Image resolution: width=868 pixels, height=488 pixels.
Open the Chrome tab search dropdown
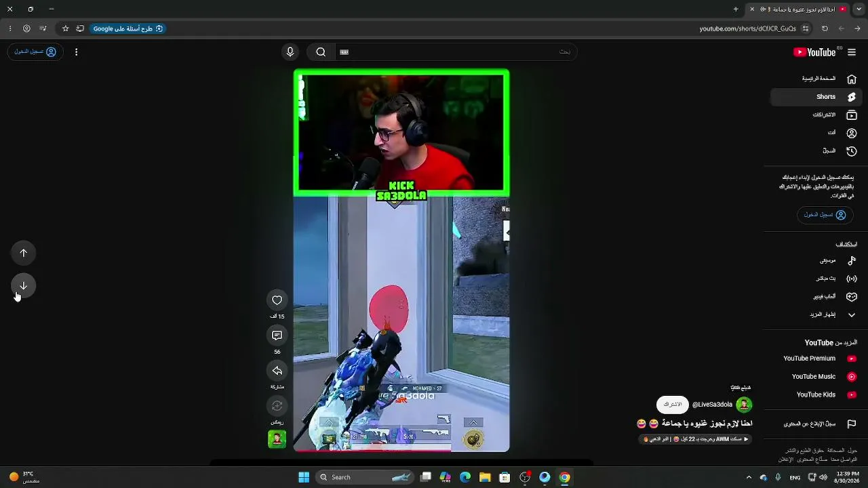click(858, 9)
